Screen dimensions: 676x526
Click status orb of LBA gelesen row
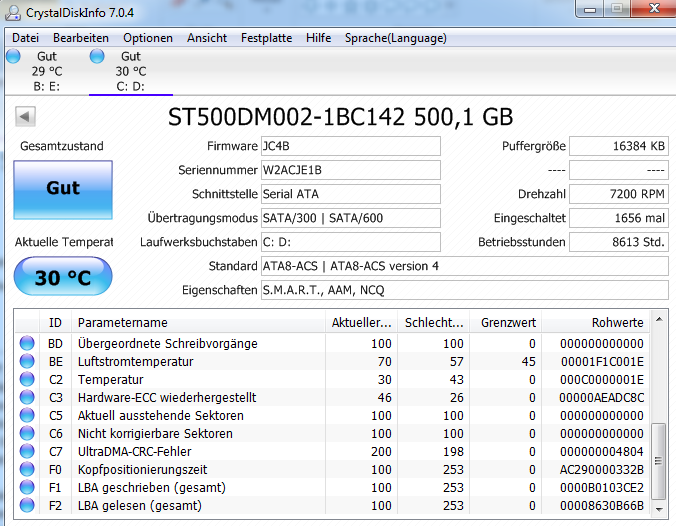coord(27,505)
